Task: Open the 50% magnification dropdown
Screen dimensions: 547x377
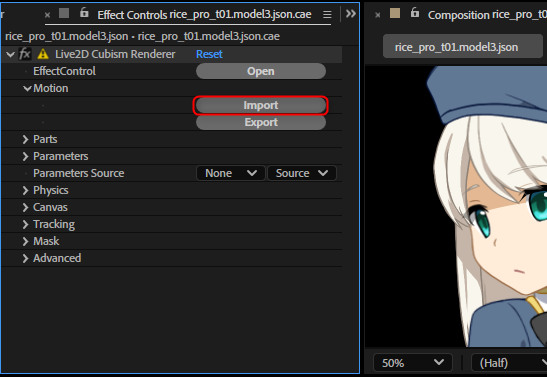Action: pyautogui.click(x=413, y=363)
